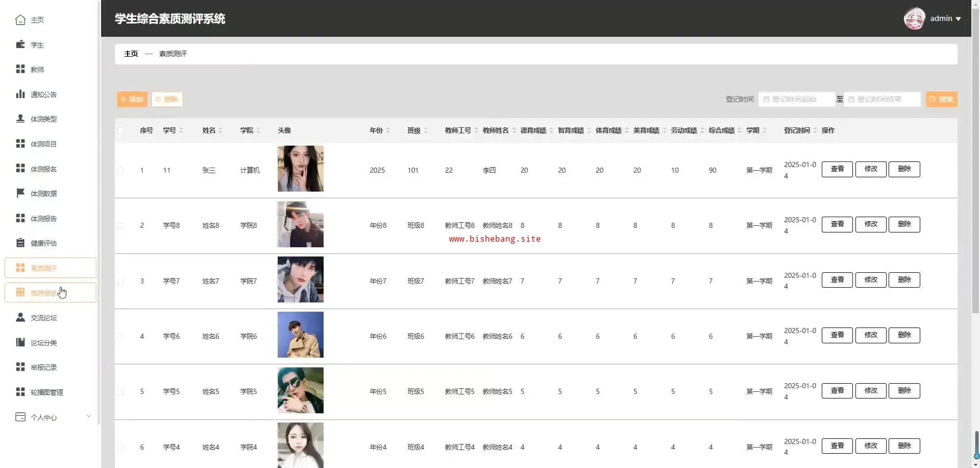Open the avatar photo in 学号8 row
Viewport: 980px width, 468px height.
click(301, 224)
